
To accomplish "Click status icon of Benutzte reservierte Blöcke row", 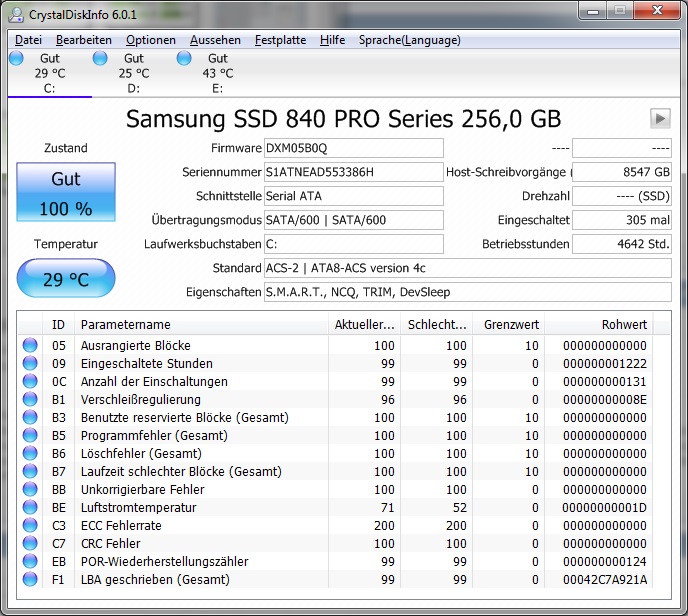I will click(x=30, y=417).
